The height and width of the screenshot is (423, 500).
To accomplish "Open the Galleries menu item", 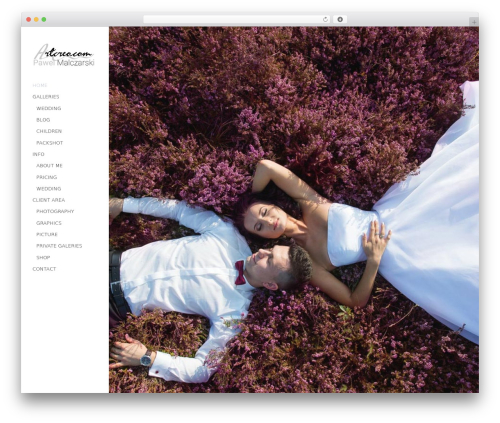I will point(46,97).
